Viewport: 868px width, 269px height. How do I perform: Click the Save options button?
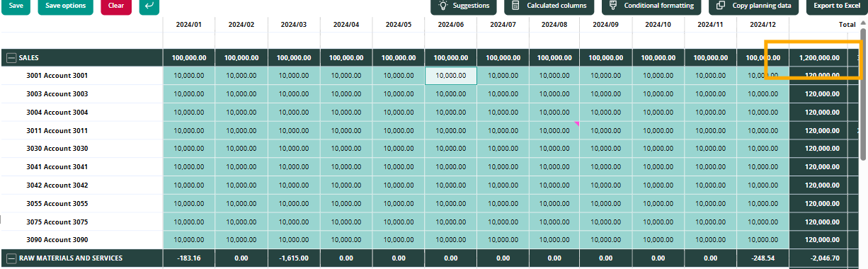point(66,6)
